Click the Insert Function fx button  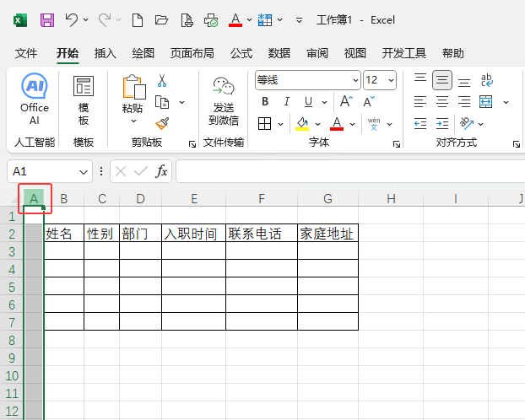(x=161, y=171)
